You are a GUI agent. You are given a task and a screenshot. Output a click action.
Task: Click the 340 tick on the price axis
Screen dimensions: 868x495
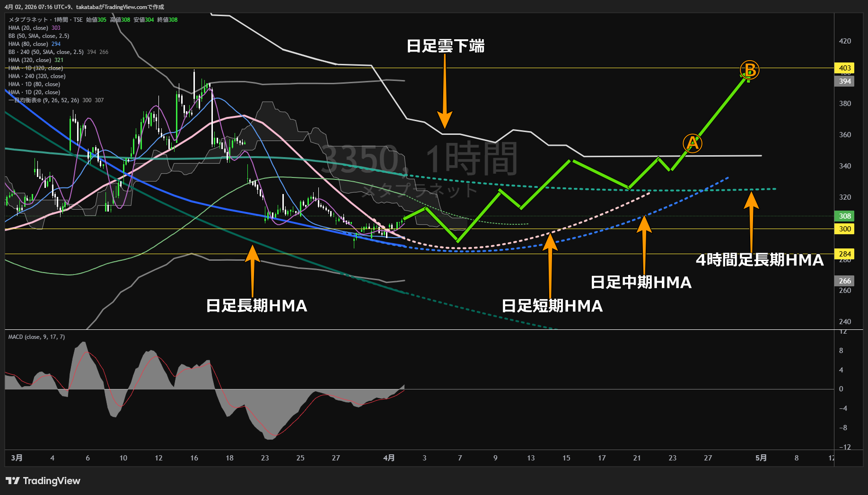(845, 166)
